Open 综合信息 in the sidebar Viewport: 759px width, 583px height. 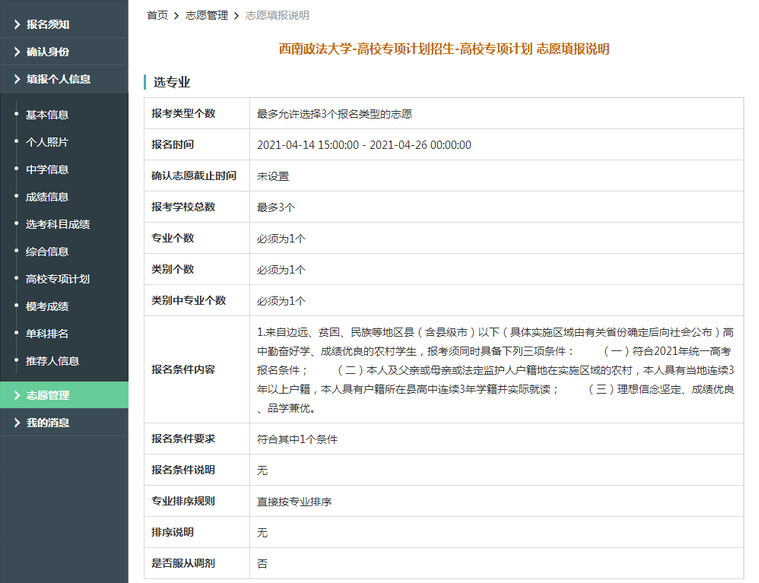pyautogui.click(x=47, y=251)
